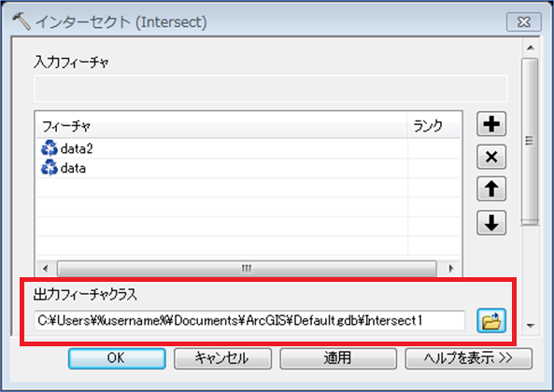
Task: Click the recycle icon next to data
Action: (50, 168)
